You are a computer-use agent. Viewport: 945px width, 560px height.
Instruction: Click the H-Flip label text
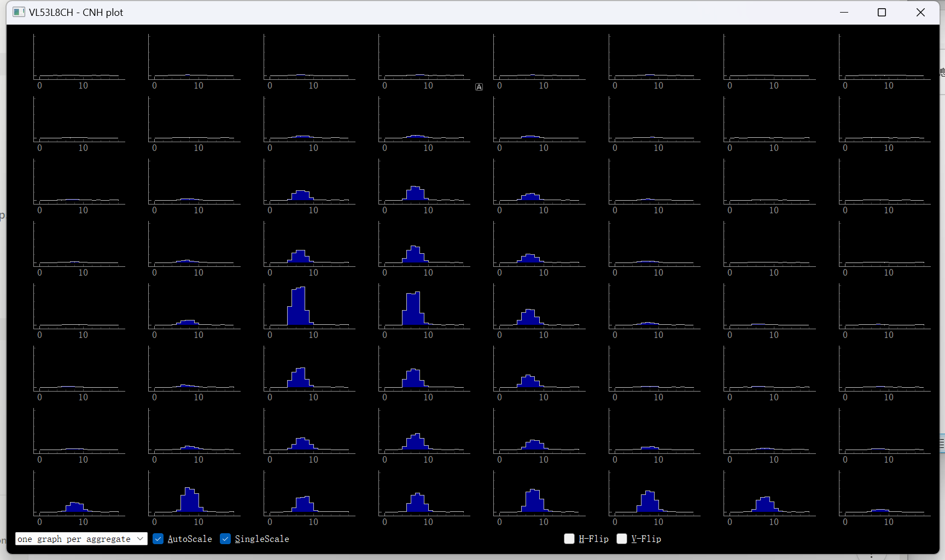594,539
